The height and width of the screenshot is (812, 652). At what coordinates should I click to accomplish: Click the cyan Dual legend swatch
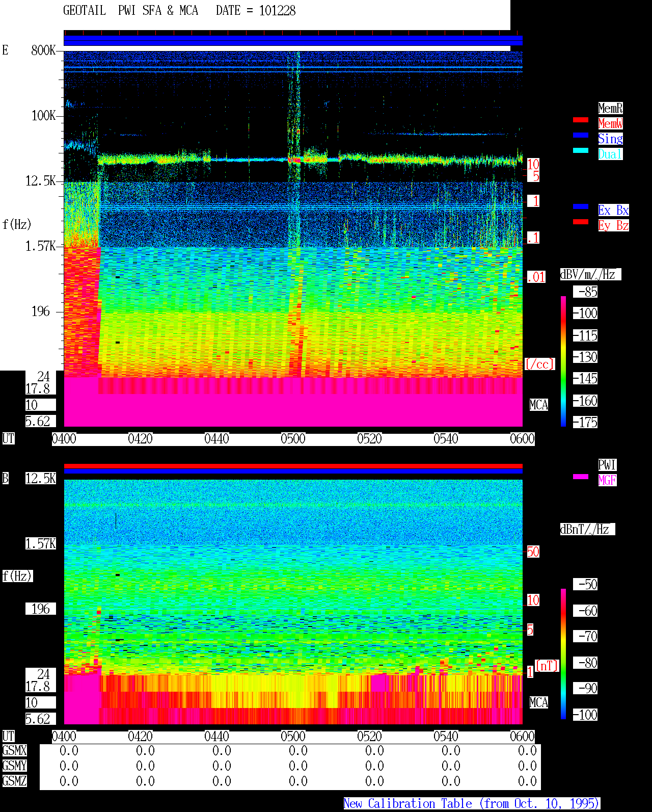click(x=581, y=150)
